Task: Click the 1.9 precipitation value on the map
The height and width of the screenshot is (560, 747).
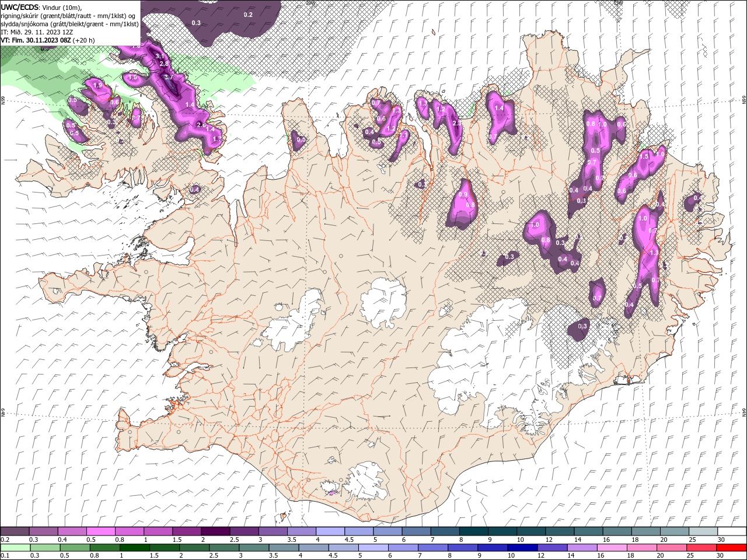Action: point(97,85)
